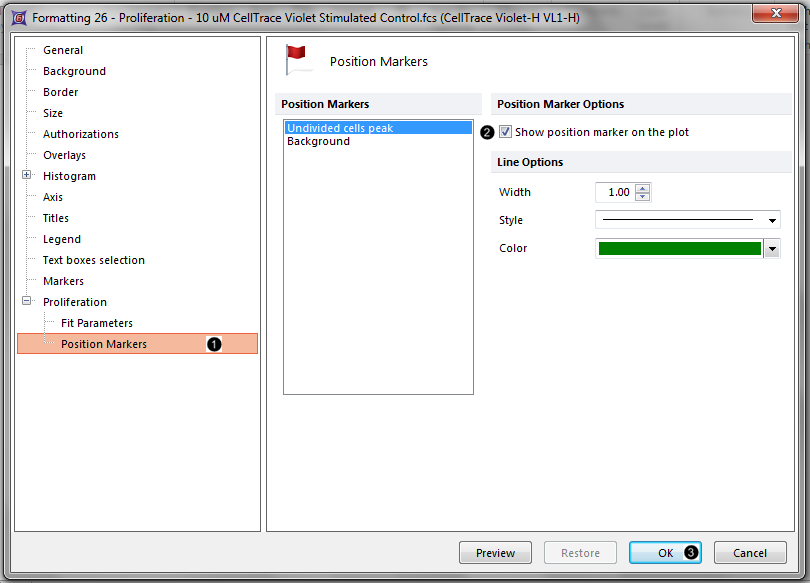Select Background in Position Markers list
Viewport: 810px width, 583px height.
[318, 142]
